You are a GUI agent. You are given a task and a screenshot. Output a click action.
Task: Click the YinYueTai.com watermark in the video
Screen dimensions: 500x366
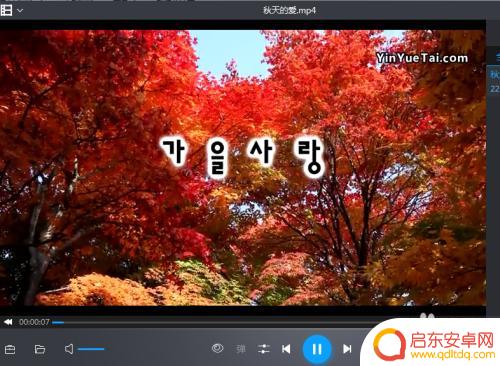pyautogui.click(x=422, y=58)
